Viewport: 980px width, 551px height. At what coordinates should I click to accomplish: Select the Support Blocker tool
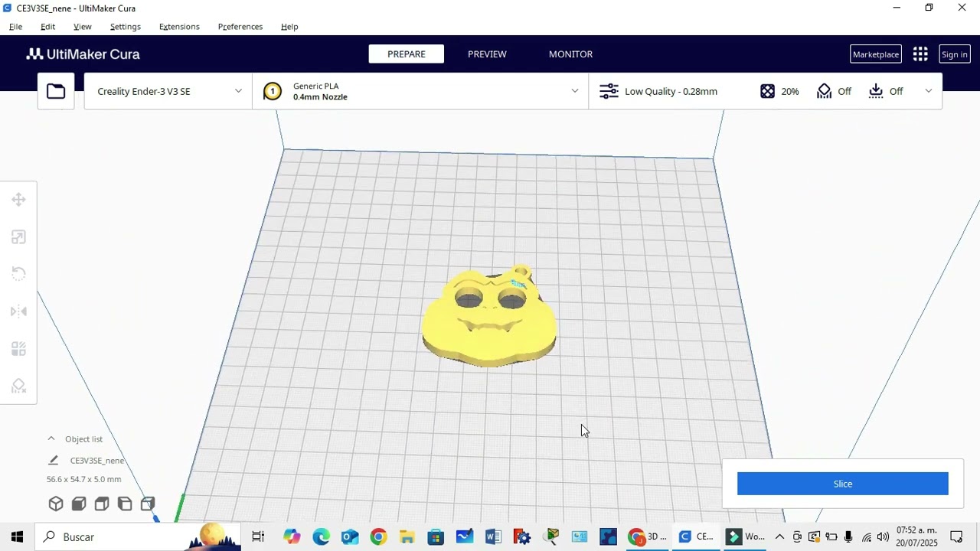tap(18, 386)
